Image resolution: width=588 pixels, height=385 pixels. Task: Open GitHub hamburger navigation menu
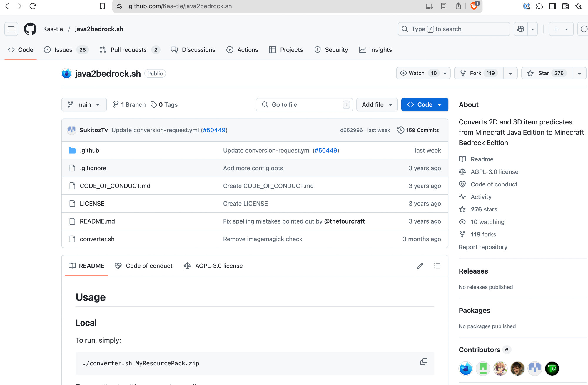(11, 29)
